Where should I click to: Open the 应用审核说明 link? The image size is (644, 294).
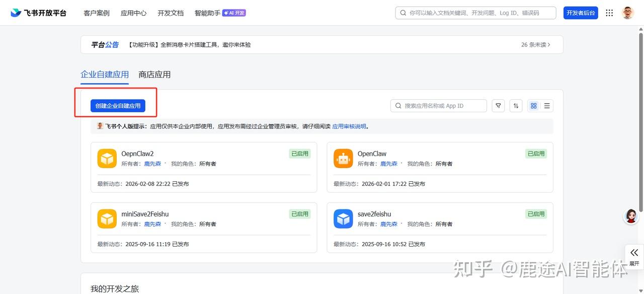[x=349, y=126]
